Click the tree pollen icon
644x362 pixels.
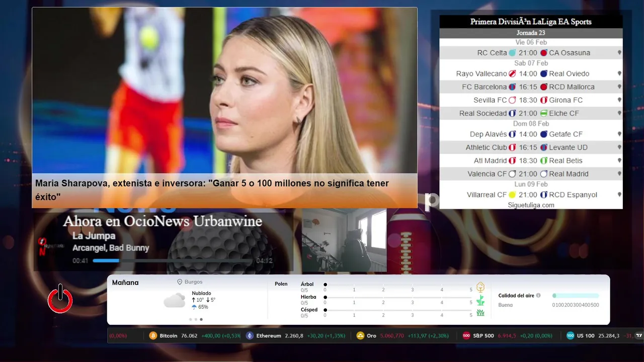click(480, 287)
